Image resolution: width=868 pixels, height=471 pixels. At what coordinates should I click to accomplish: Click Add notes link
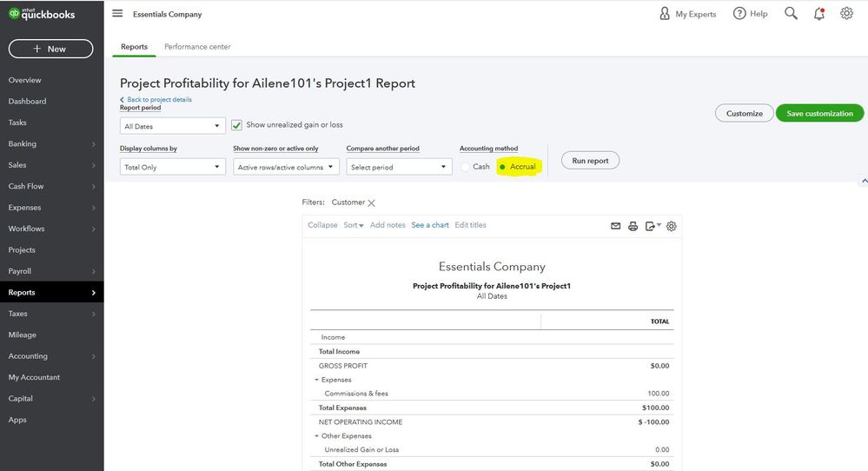[x=388, y=225]
